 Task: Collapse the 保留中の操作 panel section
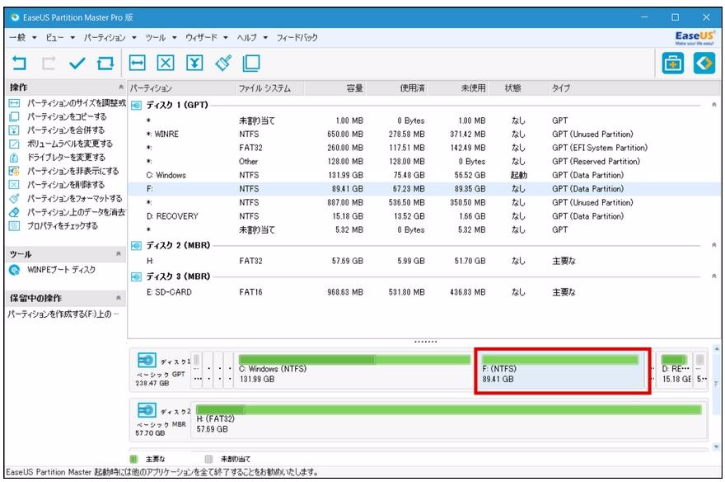118,298
